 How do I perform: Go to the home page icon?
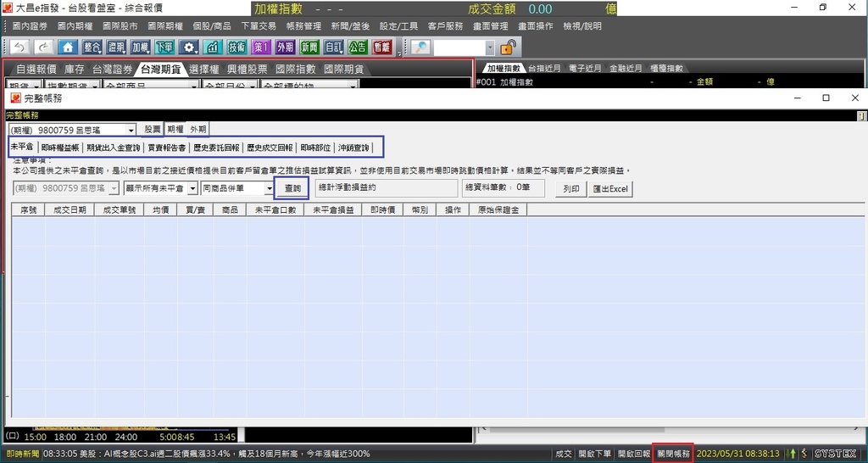coord(68,47)
